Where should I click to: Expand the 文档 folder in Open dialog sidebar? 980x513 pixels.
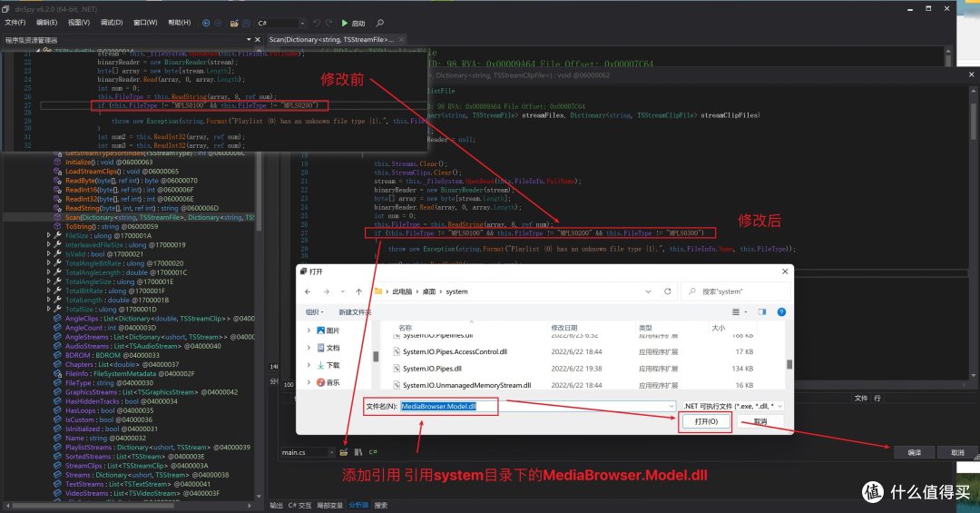(x=309, y=347)
